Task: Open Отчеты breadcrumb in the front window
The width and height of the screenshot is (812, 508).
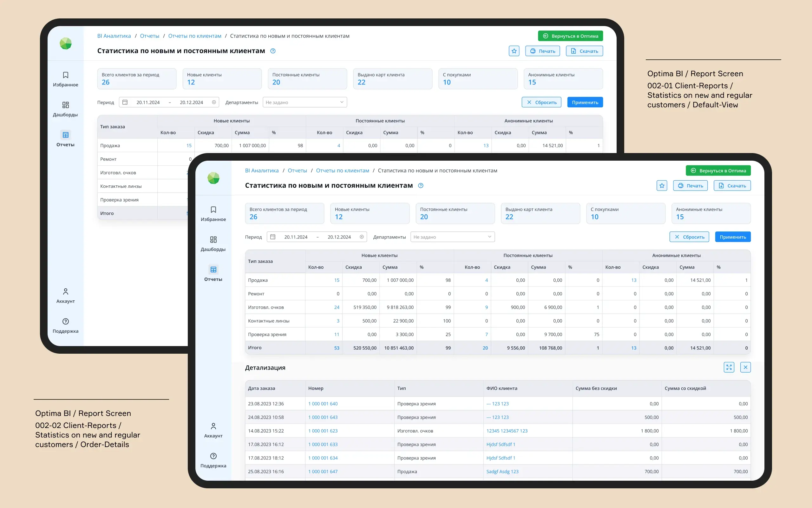Action: coord(297,170)
